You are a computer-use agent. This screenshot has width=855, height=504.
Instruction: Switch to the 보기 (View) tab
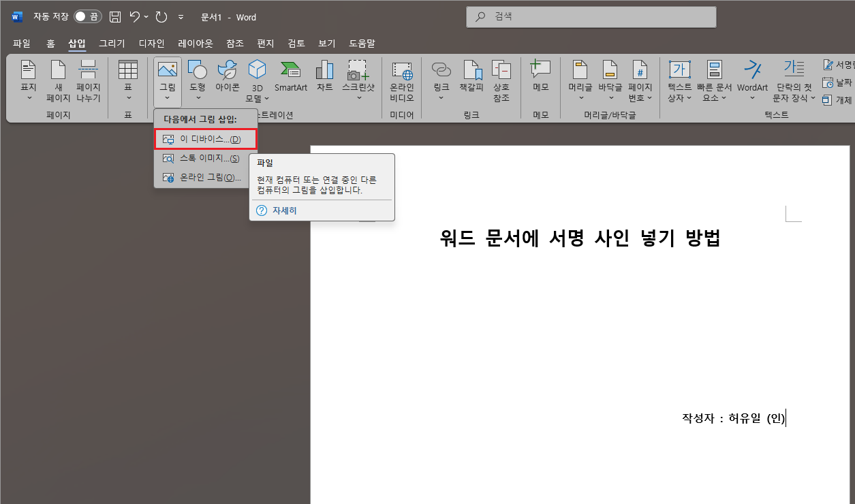(x=327, y=44)
